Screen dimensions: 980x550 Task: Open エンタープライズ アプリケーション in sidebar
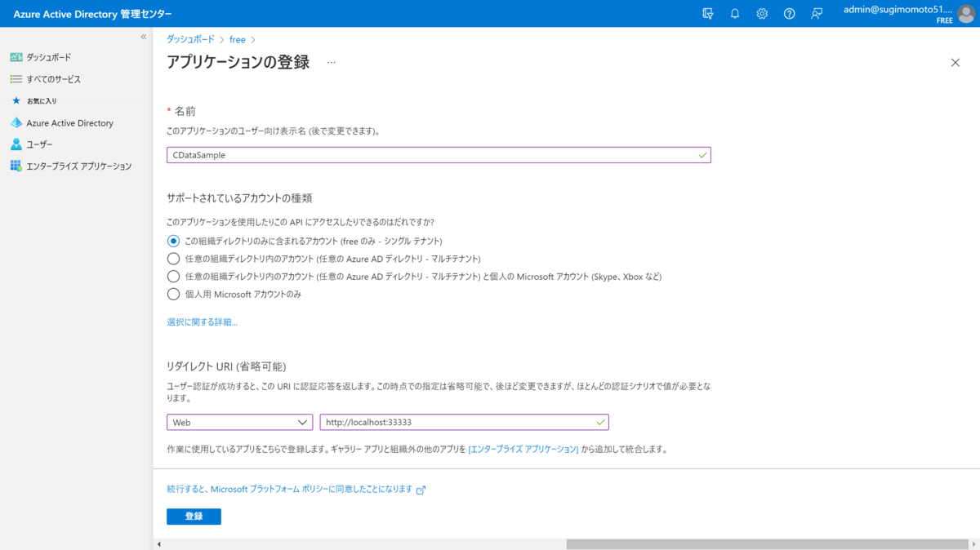click(x=78, y=166)
